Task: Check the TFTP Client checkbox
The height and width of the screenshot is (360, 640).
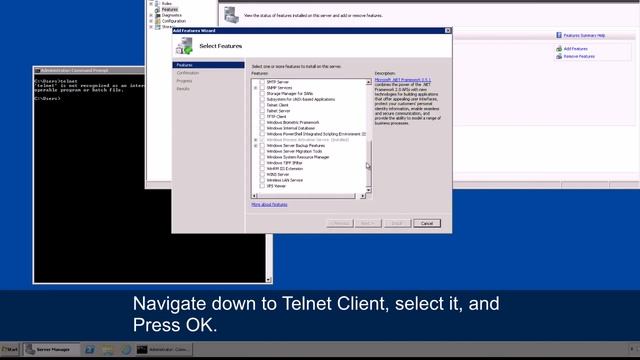Action: point(262,117)
